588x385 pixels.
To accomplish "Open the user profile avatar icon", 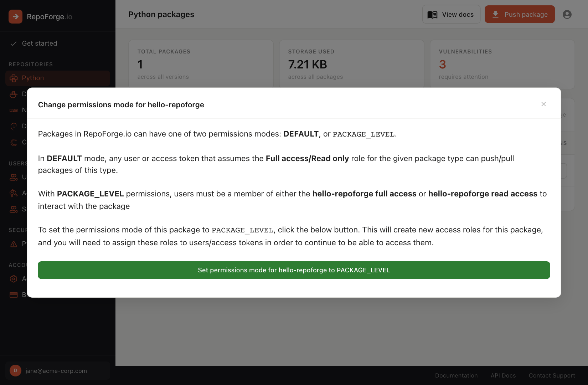I will 567,14.
